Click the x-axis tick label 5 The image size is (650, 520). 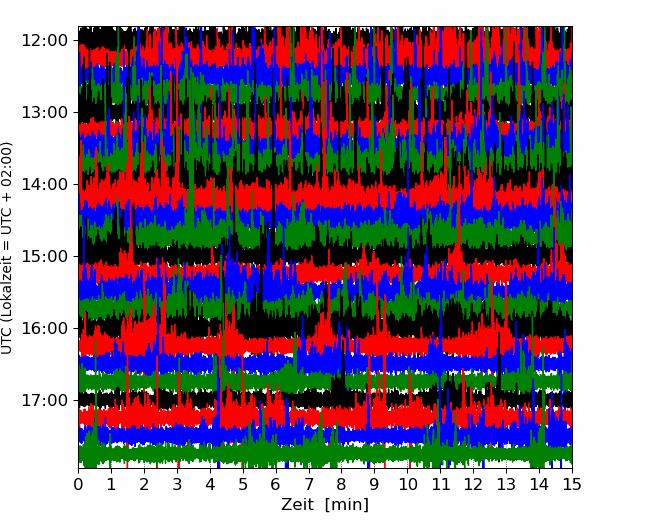point(243,484)
